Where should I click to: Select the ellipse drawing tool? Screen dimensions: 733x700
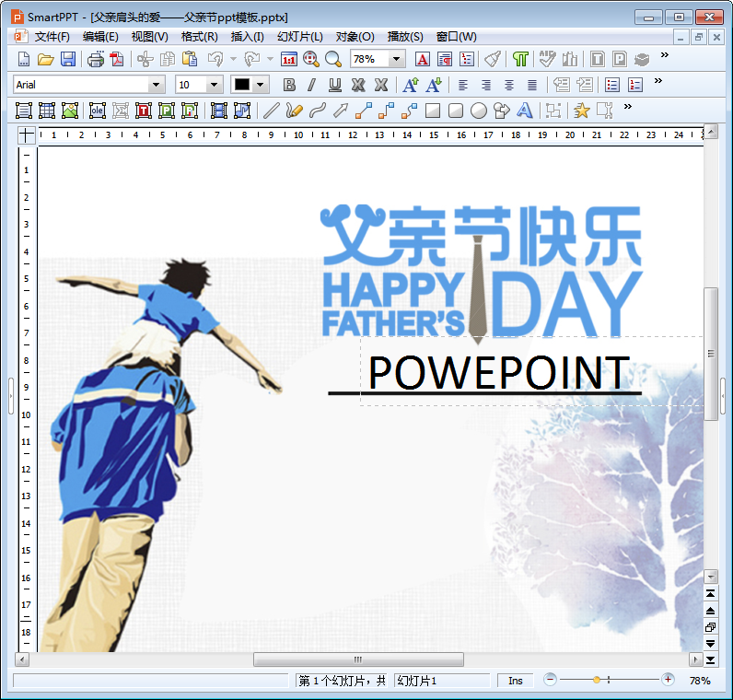(478, 111)
